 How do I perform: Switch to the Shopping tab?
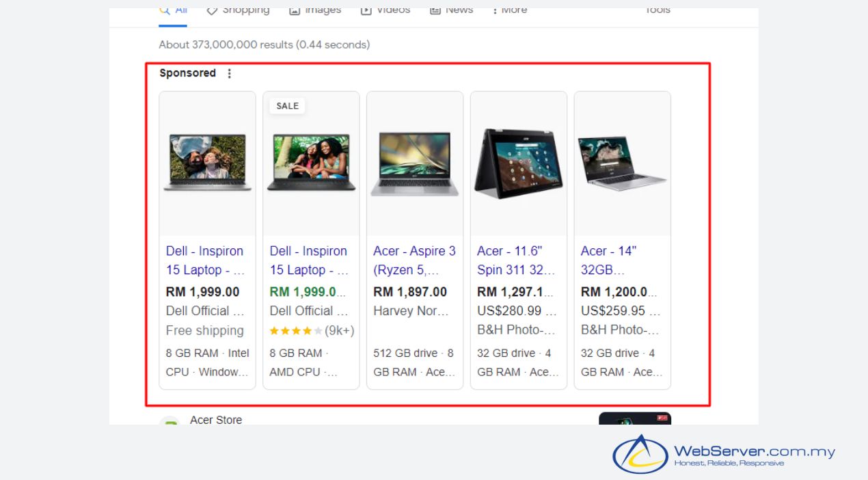tap(238, 11)
